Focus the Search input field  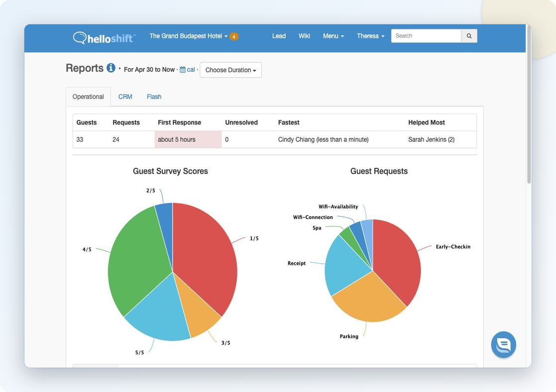point(426,36)
